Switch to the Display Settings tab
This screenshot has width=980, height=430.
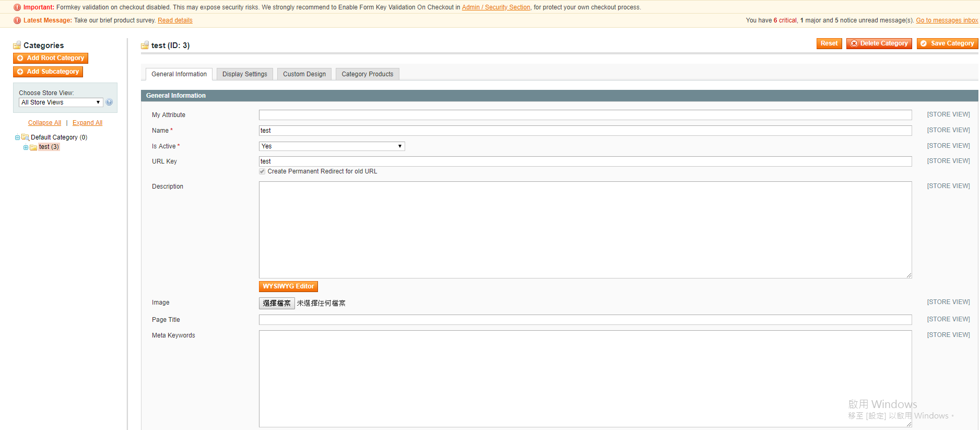pyautogui.click(x=244, y=74)
